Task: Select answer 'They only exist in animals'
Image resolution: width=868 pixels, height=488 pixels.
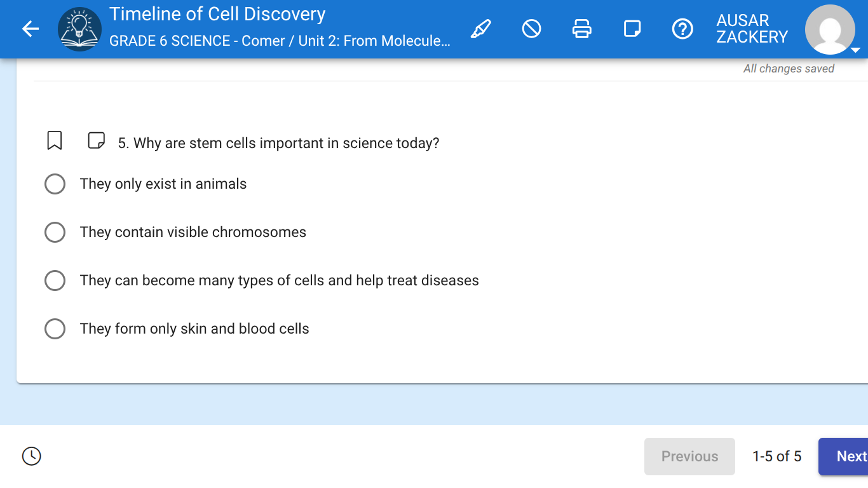Action: (x=55, y=184)
